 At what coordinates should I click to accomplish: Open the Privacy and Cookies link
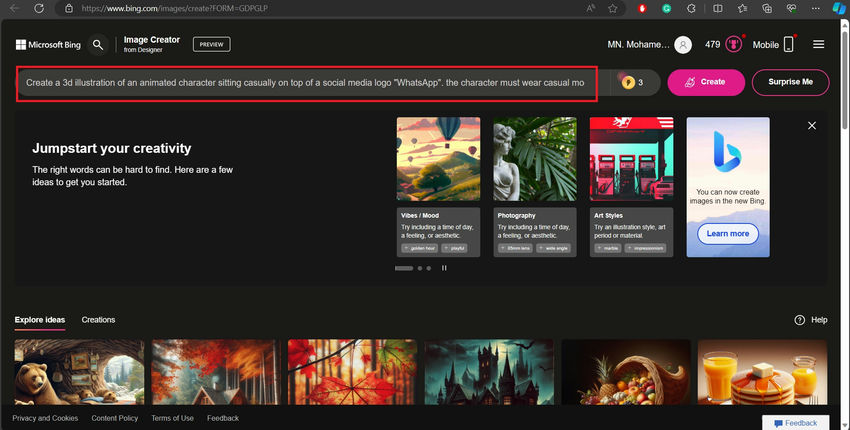45,418
